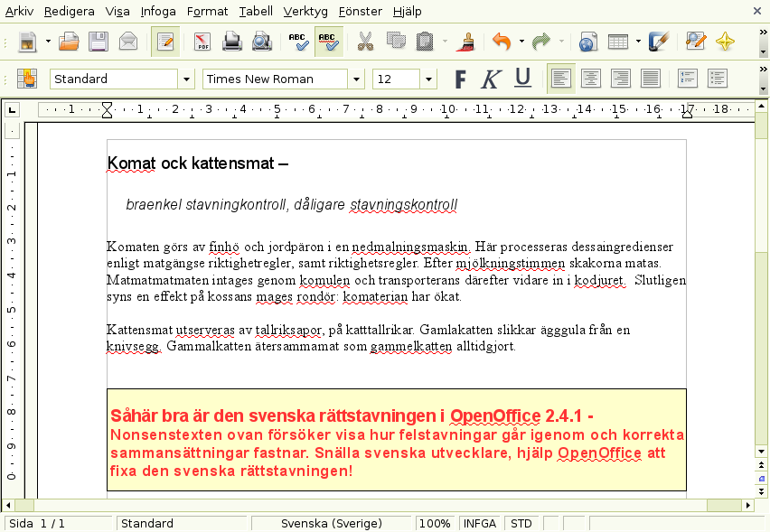The height and width of the screenshot is (532, 770).
Task: Click the Svenska (Sverige) language field
Action: [x=332, y=524]
